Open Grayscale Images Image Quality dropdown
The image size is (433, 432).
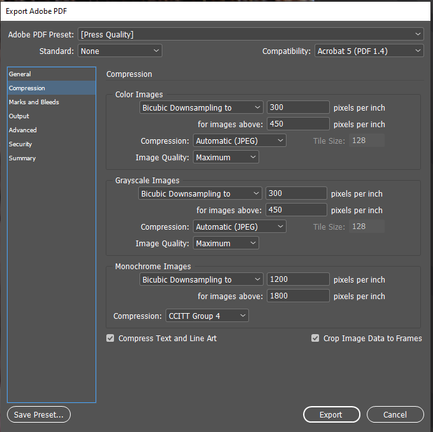pyautogui.click(x=226, y=243)
